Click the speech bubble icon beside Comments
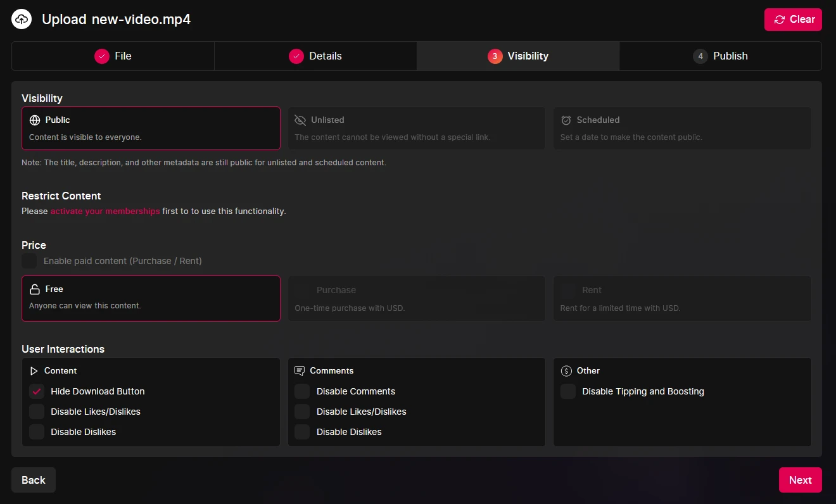Screen dimensions: 836x504 click(300, 371)
